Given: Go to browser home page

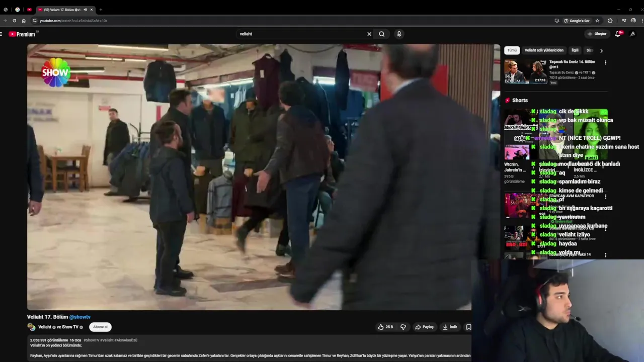Looking at the screenshot, I should [x=24, y=21].
